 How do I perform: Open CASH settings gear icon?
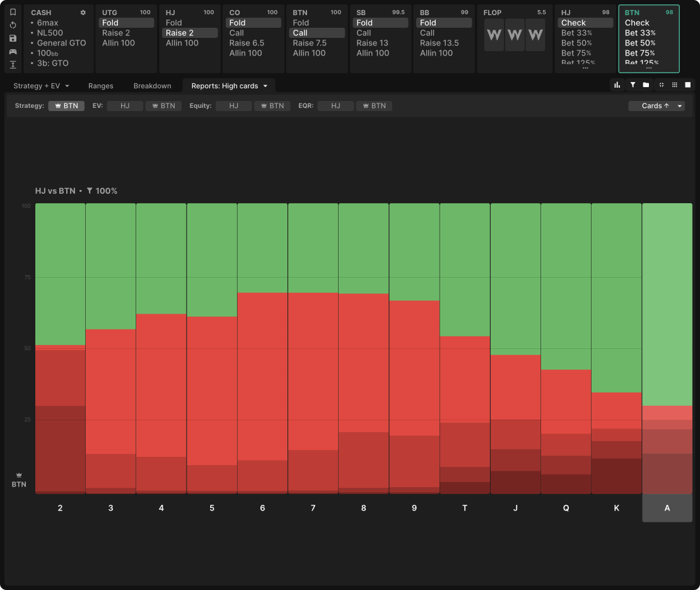tap(83, 13)
